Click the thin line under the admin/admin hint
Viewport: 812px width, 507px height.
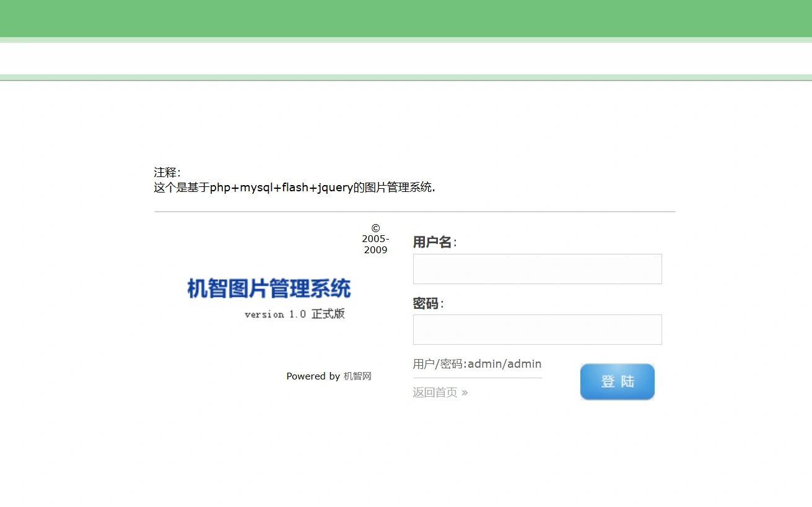[x=477, y=378]
